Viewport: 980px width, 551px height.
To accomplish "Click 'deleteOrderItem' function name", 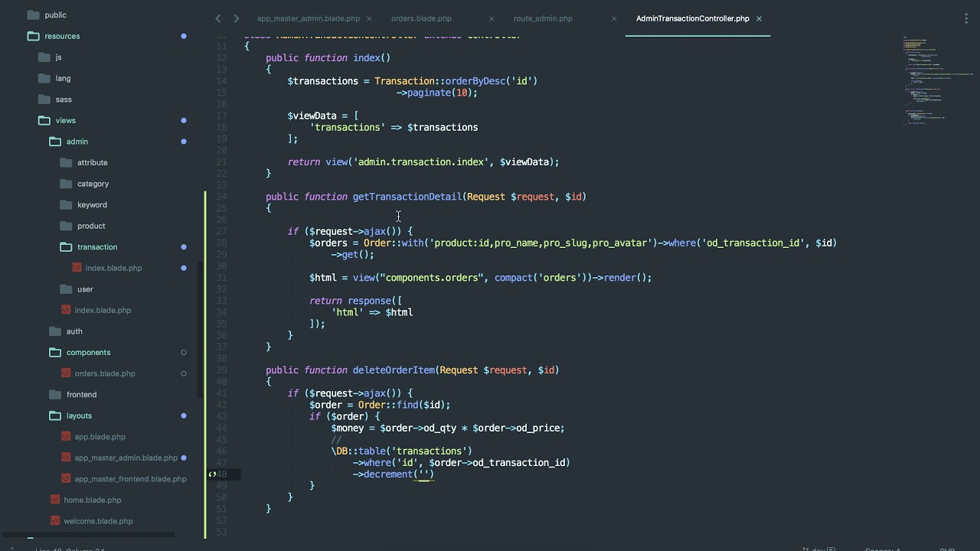I will [394, 370].
